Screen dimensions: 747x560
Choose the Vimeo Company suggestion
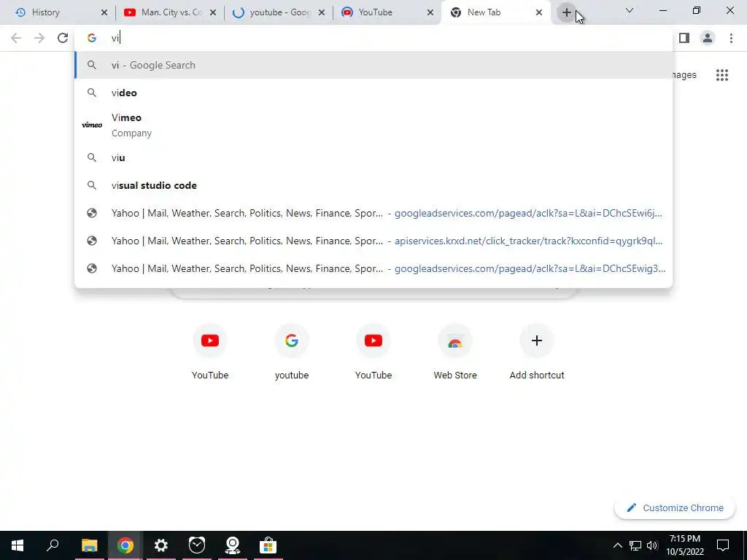(x=373, y=125)
